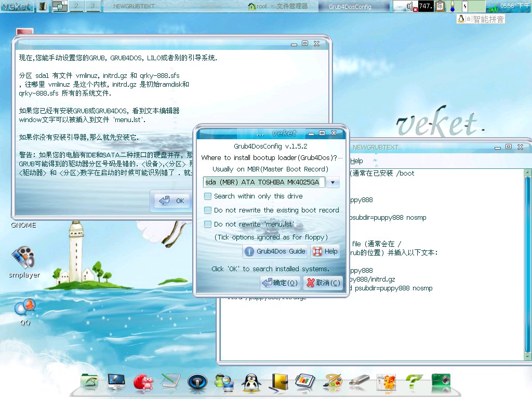Minimize the Grub4DosConfig dialog
532x399 pixels.
(311, 134)
